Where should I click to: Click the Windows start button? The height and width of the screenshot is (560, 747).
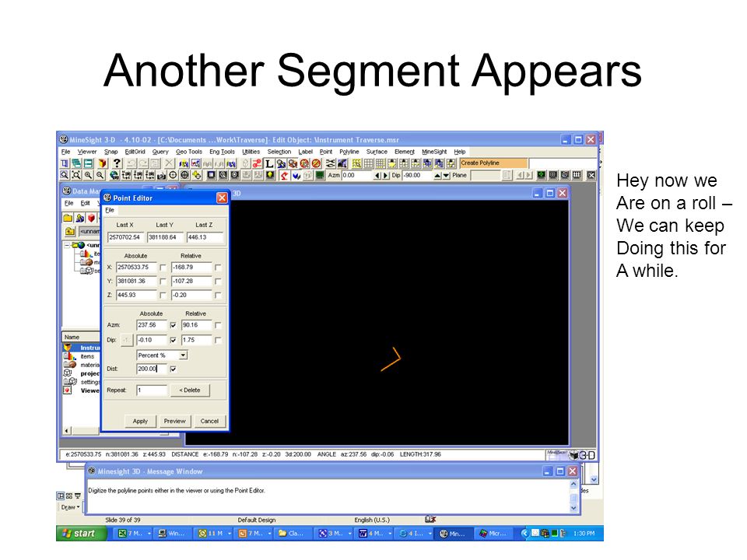pos(82,534)
